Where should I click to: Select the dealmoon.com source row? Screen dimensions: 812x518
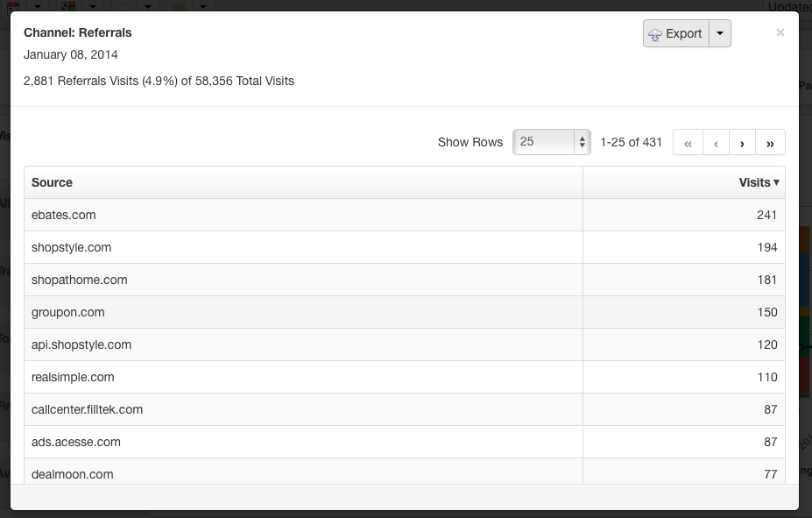click(x=405, y=472)
